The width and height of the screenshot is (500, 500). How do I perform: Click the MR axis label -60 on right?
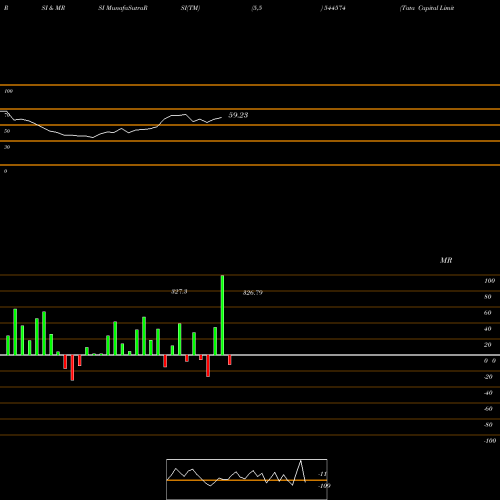(x=488, y=409)
